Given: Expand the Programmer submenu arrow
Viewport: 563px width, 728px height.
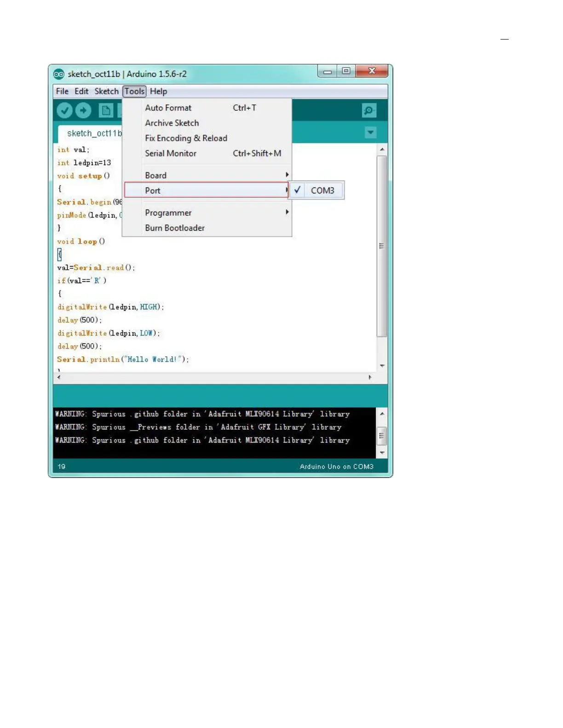Looking at the screenshot, I should pyautogui.click(x=287, y=212).
